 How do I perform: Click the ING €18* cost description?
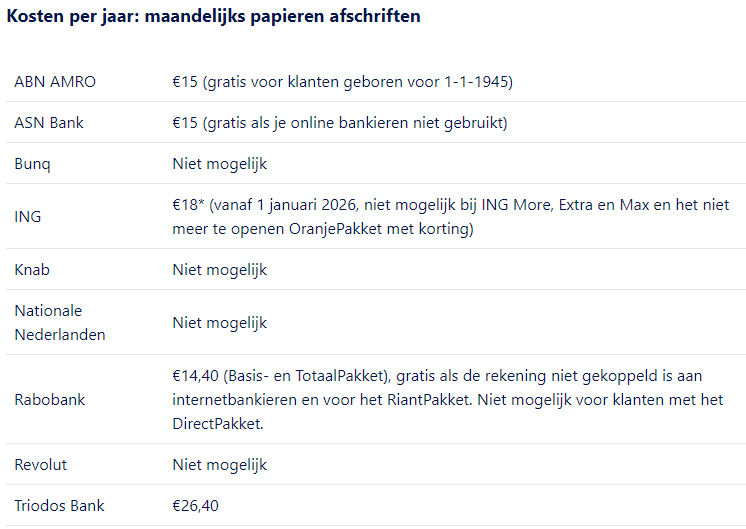[x=451, y=216]
